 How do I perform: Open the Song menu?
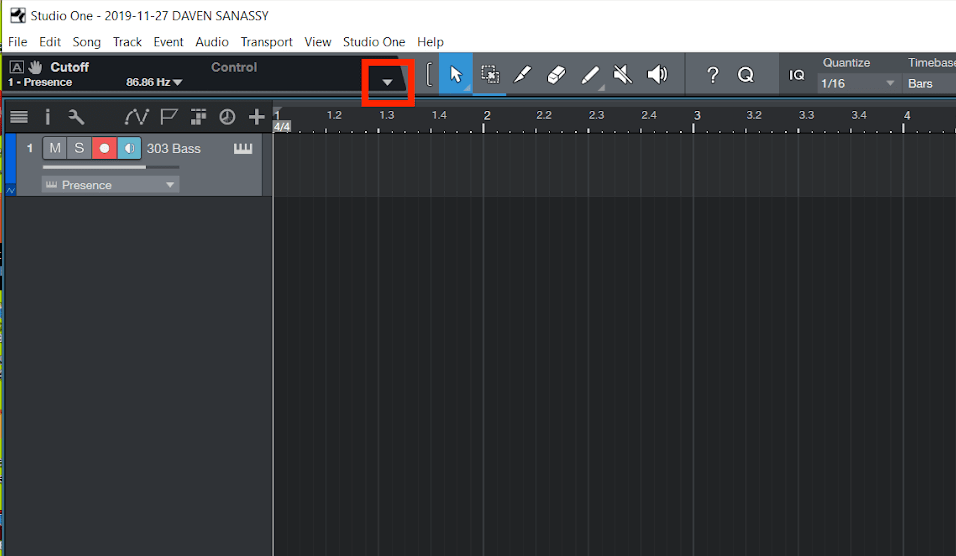pos(87,41)
